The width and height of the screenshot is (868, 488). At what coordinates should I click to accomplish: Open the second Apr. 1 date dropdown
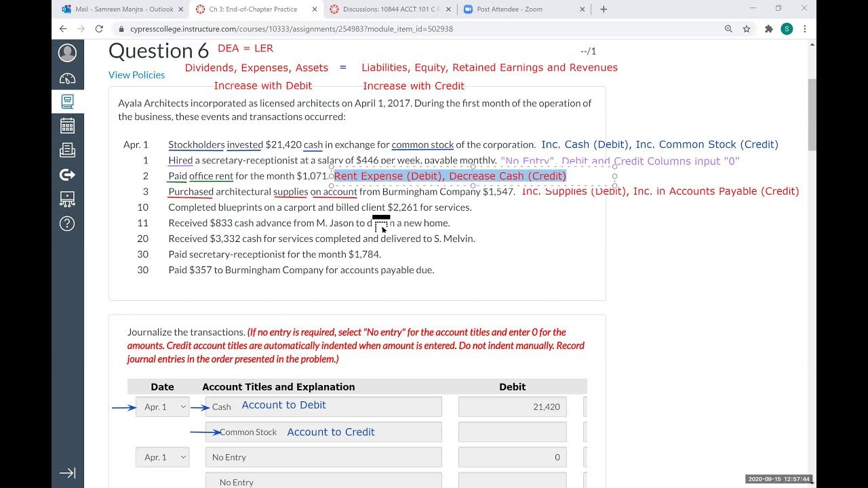click(162, 457)
